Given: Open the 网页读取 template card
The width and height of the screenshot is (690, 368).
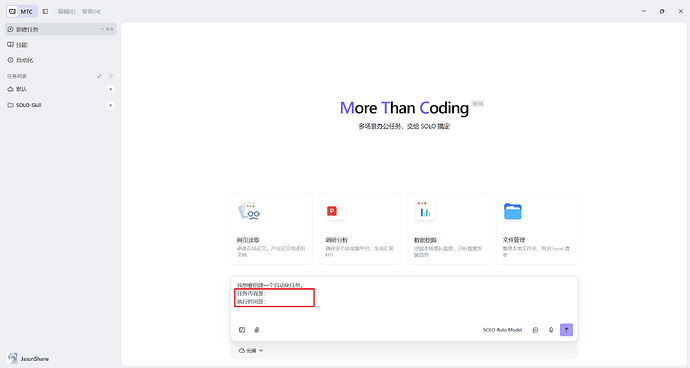Looking at the screenshot, I should 272,228.
